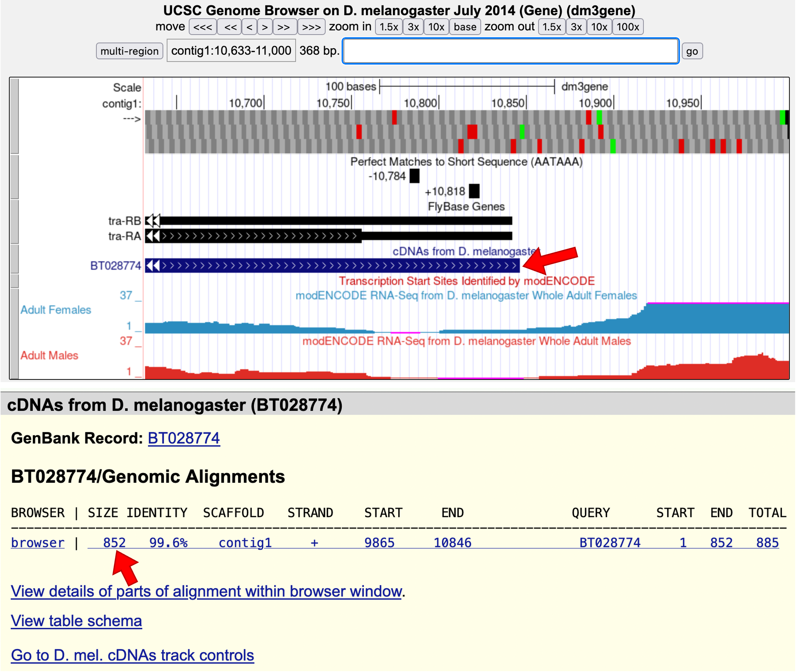Viewport: 796px width, 672px height.
Task: Select the tra-RB gene feature label
Action: coord(124,221)
